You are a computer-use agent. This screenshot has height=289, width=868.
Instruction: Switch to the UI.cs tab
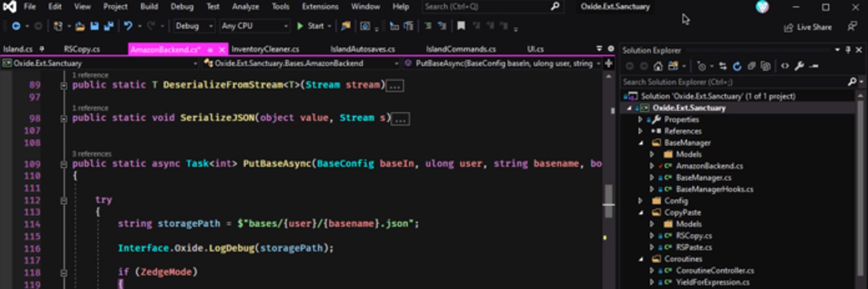coord(535,49)
